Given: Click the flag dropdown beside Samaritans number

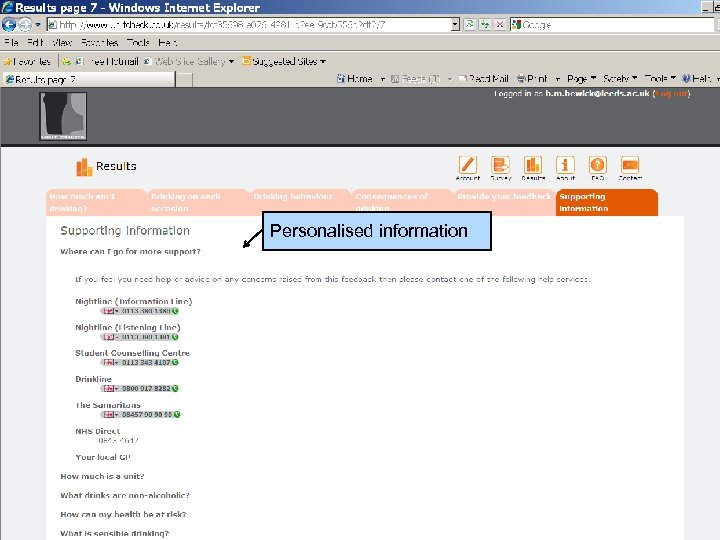Looking at the screenshot, I should (111, 414).
